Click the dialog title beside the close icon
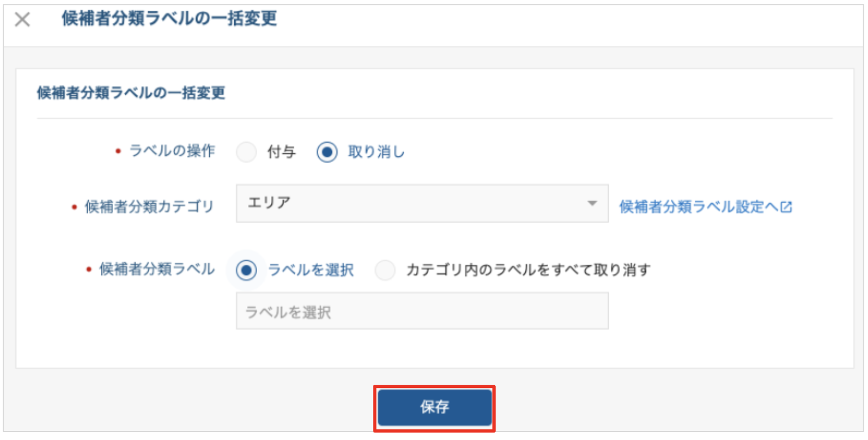Image resolution: width=868 pixels, height=440 pixels. point(169,19)
